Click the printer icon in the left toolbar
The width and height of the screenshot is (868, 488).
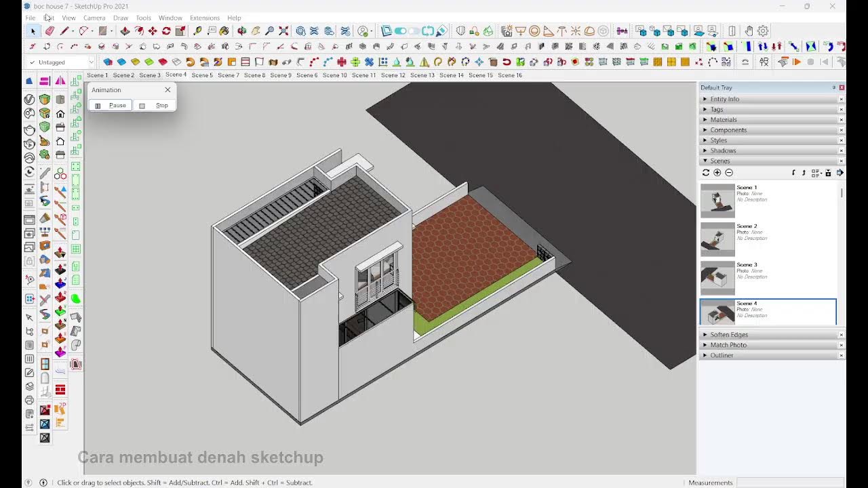coord(29,400)
